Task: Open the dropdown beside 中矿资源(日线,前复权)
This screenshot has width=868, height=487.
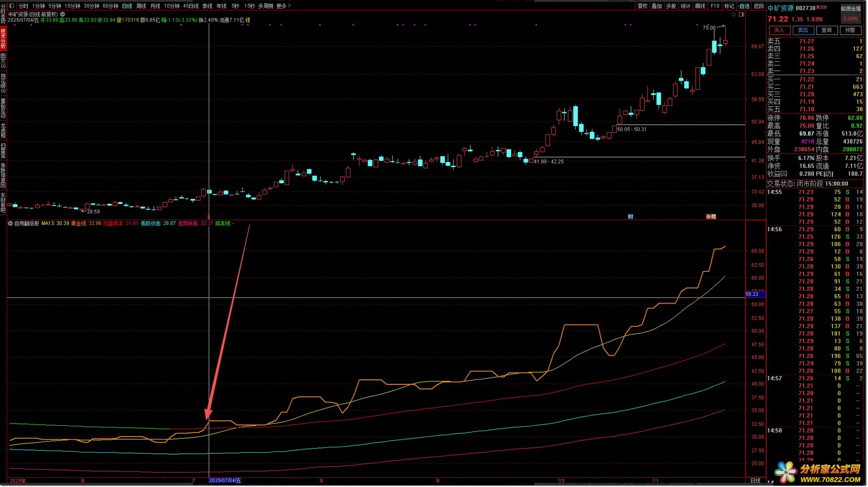Action: point(63,14)
